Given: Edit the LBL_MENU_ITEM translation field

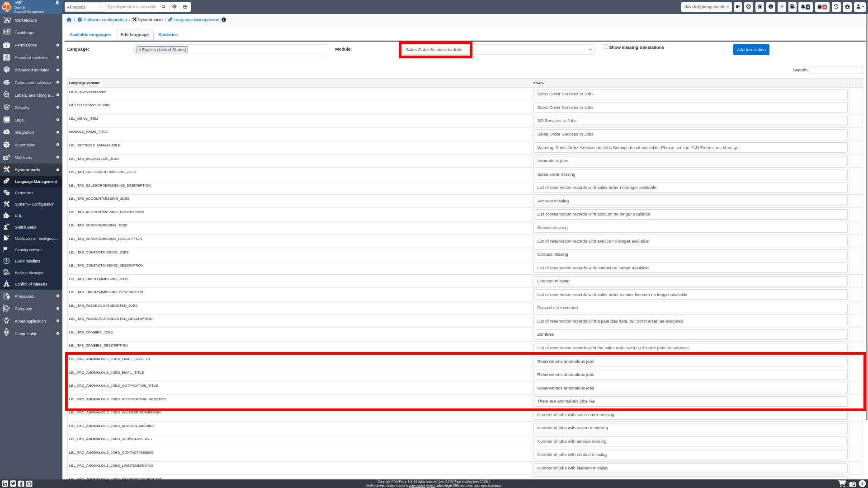Looking at the screenshot, I should point(690,121).
